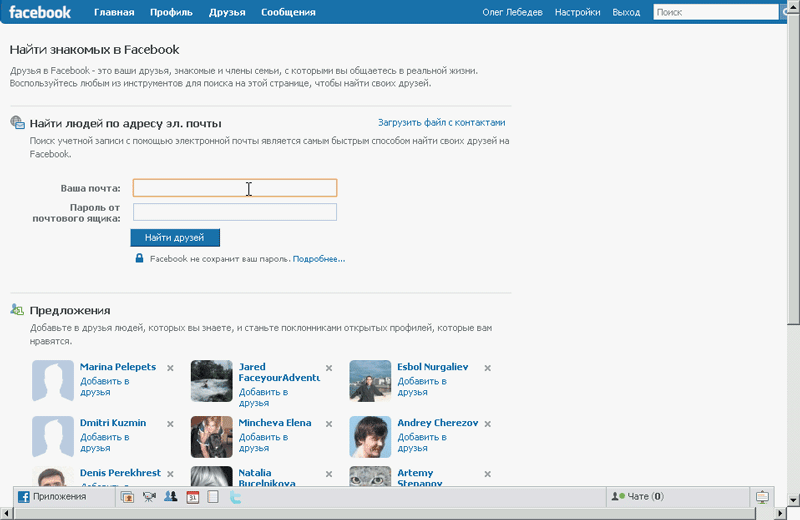This screenshot has width=800, height=520.
Task: Open the Groups people icon in bottom bar
Action: tap(170, 497)
